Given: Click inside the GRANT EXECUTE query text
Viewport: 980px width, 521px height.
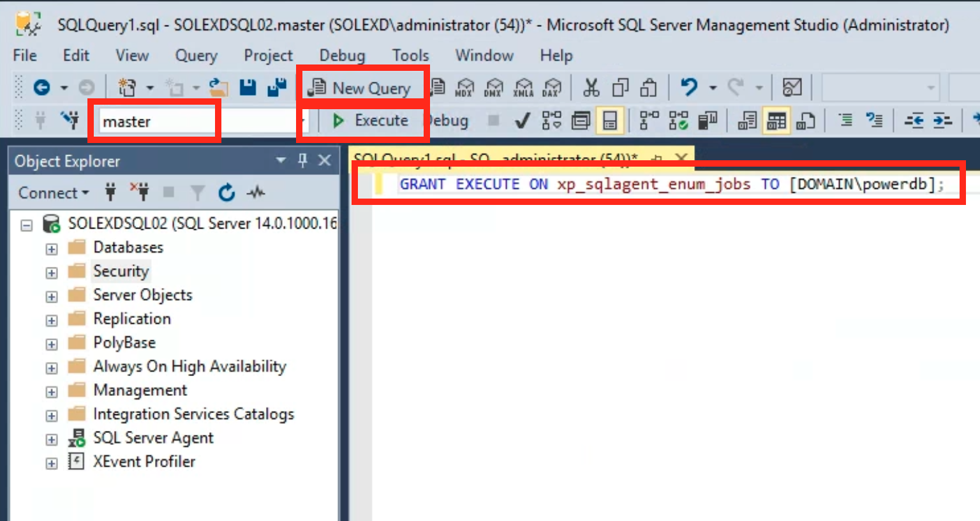Looking at the screenshot, I should (x=638, y=184).
